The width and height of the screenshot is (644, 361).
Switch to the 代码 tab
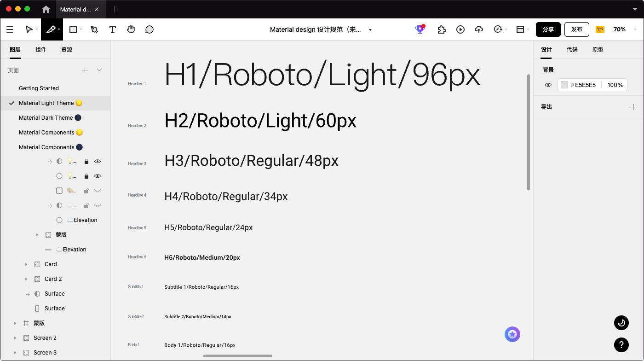coord(572,50)
